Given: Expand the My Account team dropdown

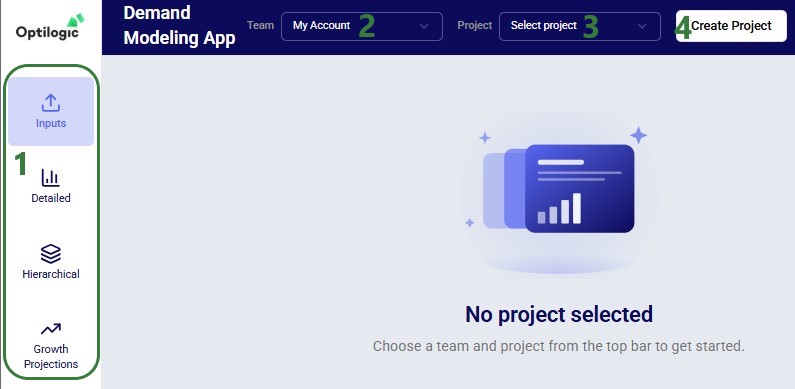Looking at the screenshot, I should 362,26.
